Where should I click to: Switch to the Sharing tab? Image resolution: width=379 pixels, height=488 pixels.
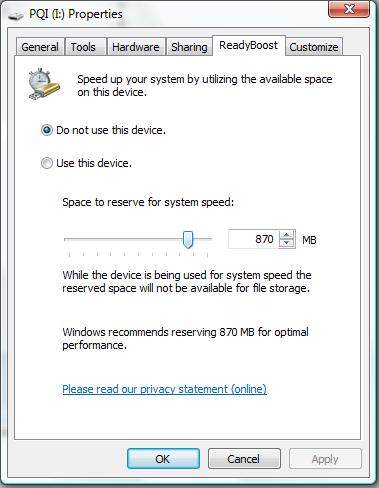189,47
